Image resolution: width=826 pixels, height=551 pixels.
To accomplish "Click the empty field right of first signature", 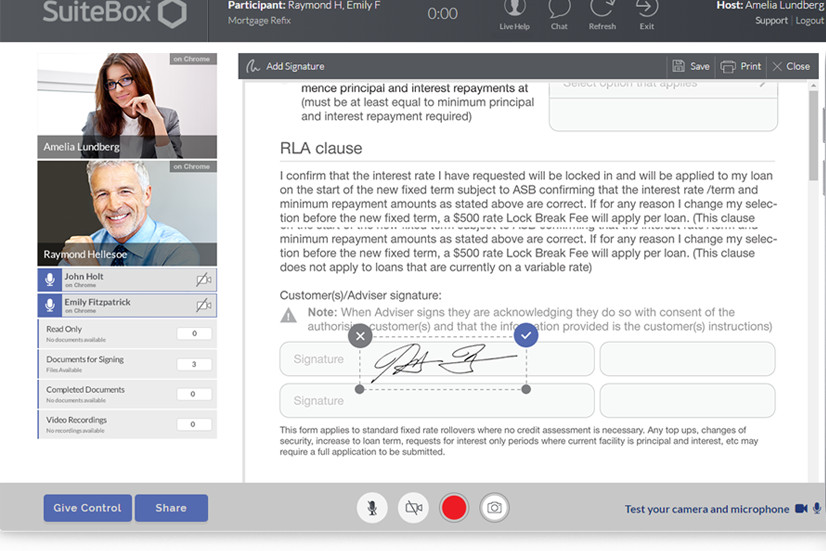I will (687, 359).
